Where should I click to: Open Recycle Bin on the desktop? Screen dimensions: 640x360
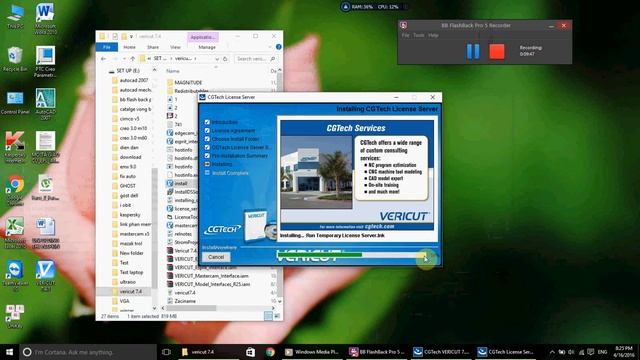pyautogui.click(x=15, y=59)
